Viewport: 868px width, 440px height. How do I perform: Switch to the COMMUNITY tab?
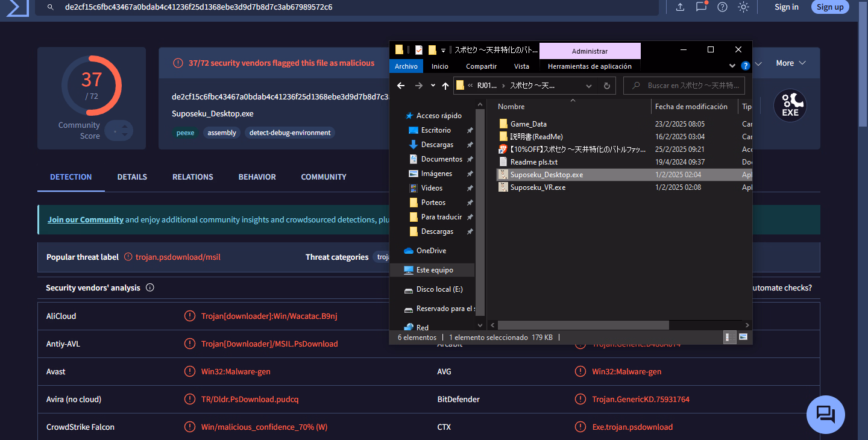(324, 177)
